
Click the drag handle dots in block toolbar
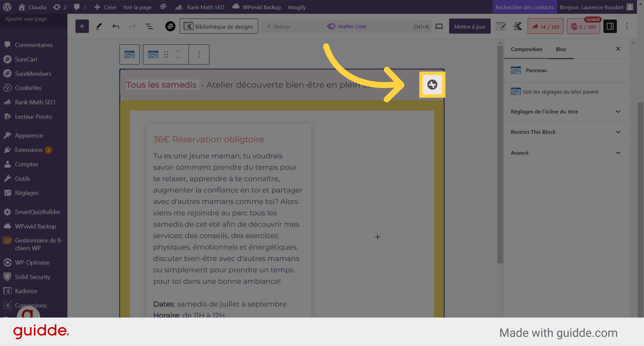pyautogui.click(x=166, y=54)
